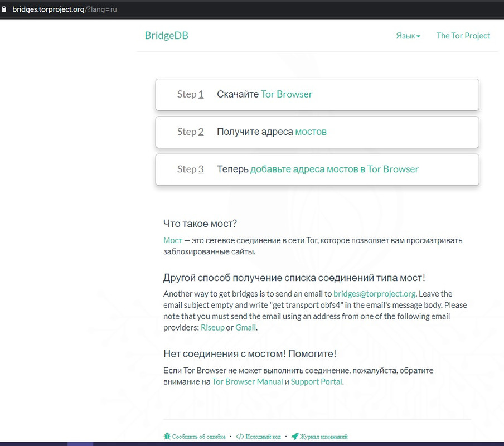This screenshot has width=504, height=446.
Task: Open the Журнал изменений footer link
Action: pyautogui.click(x=323, y=437)
